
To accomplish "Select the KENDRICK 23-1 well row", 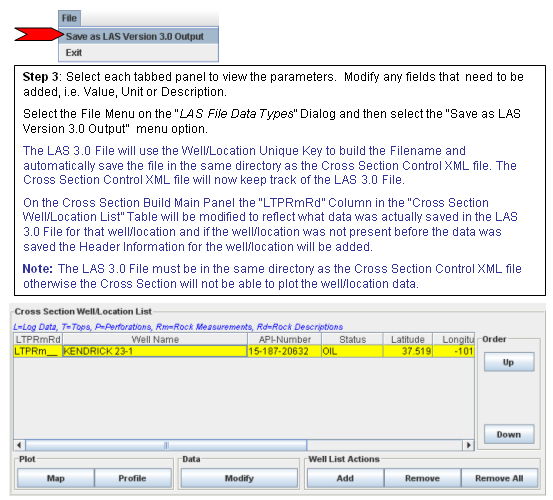I will click(x=244, y=351).
